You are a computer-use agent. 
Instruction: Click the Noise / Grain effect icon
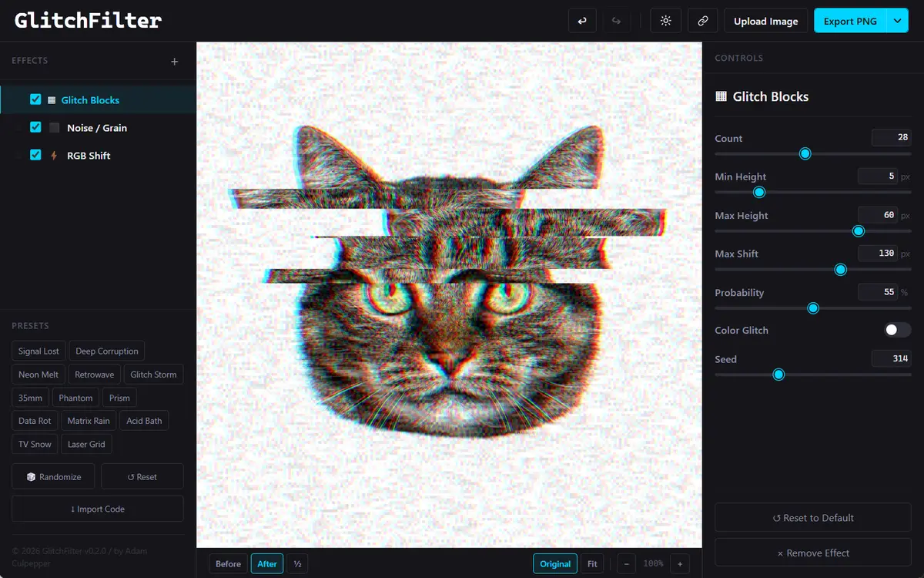tap(55, 128)
